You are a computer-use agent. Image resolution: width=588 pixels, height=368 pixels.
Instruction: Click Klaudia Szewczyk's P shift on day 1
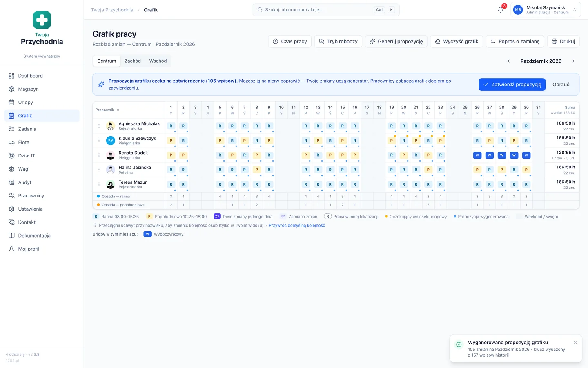171,141
